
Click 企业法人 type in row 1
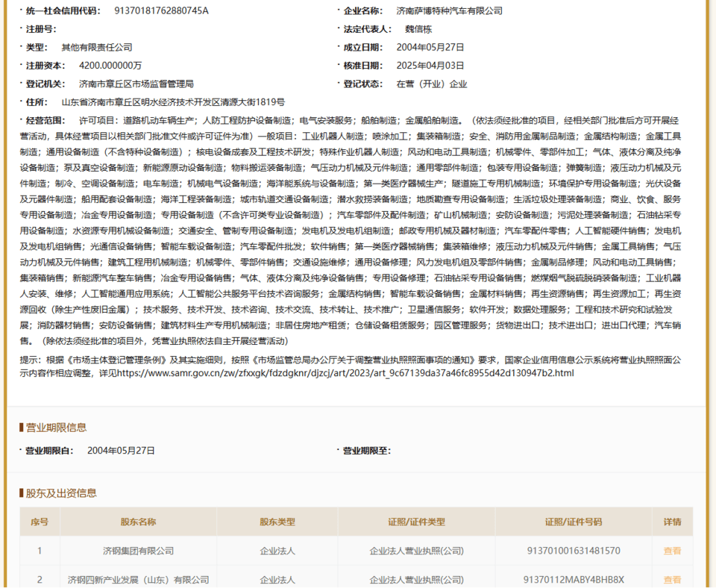277,551
